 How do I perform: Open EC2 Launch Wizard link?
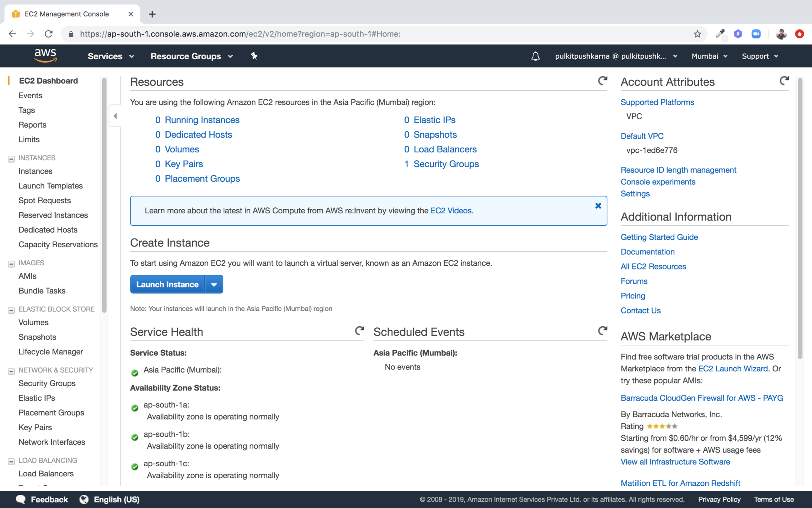click(x=733, y=368)
